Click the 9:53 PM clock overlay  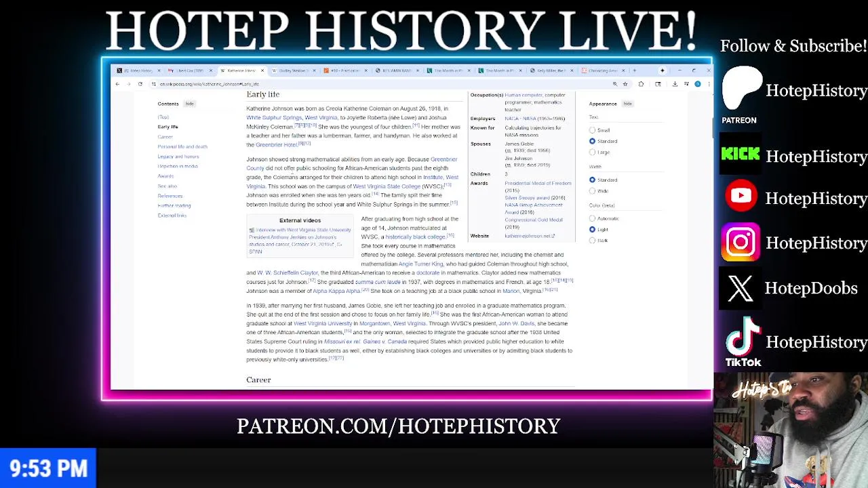48,468
